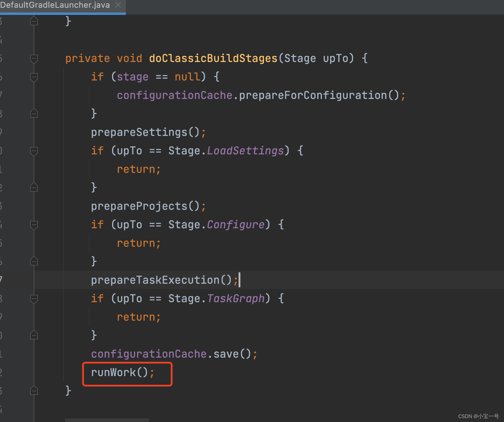Click the Configure enum constant
The width and height of the screenshot is (504, 422).
[236, 224]
